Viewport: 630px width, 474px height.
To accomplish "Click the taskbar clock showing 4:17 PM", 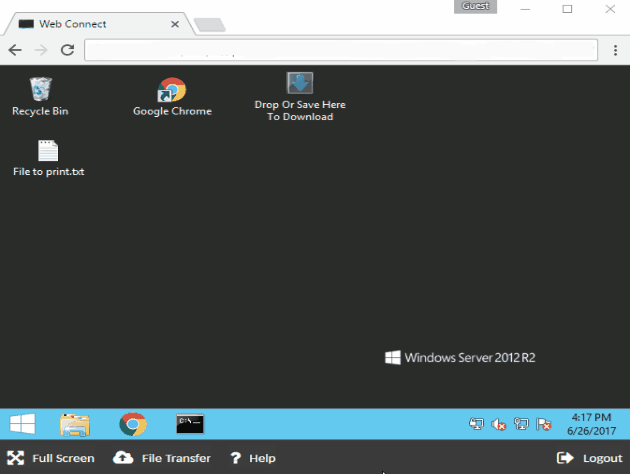I will 589,423.
